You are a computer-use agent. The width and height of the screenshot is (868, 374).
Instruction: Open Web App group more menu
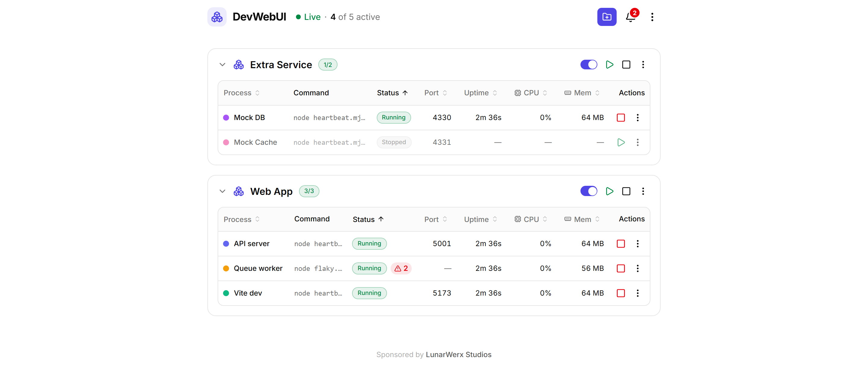643,191
